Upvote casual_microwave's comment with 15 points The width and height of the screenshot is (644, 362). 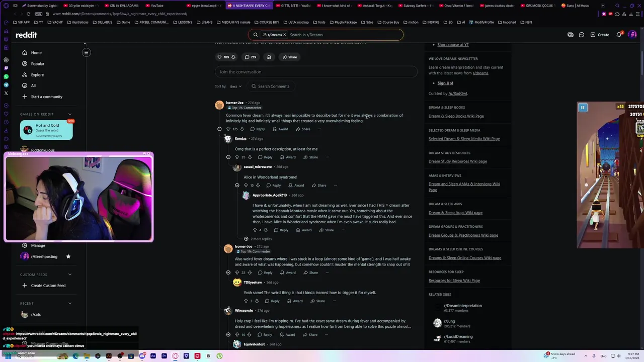[246, 186]
